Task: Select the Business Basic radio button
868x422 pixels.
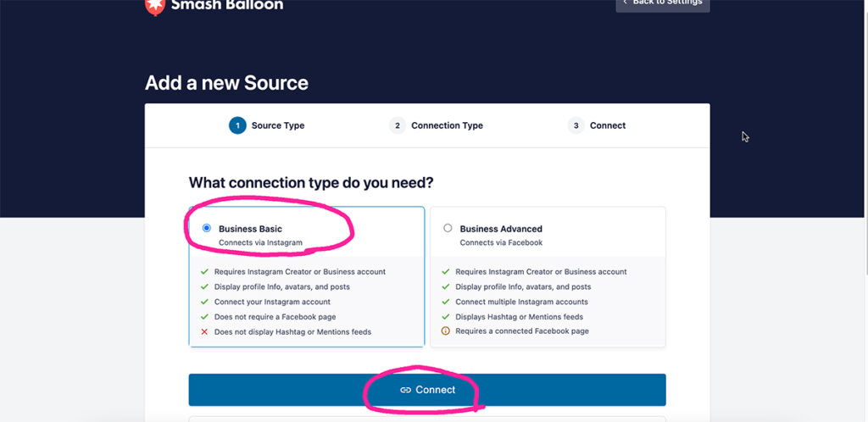Action: click(x=206, y=228)
